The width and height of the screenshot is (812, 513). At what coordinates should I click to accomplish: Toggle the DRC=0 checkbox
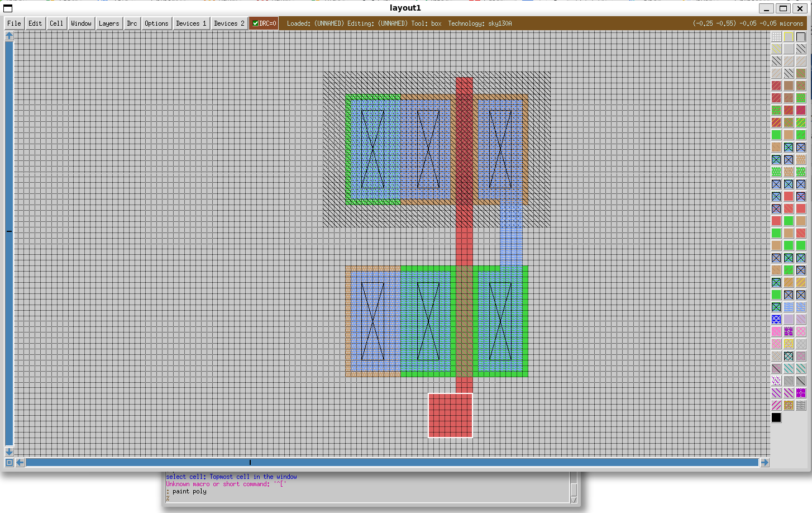point(264,23)
